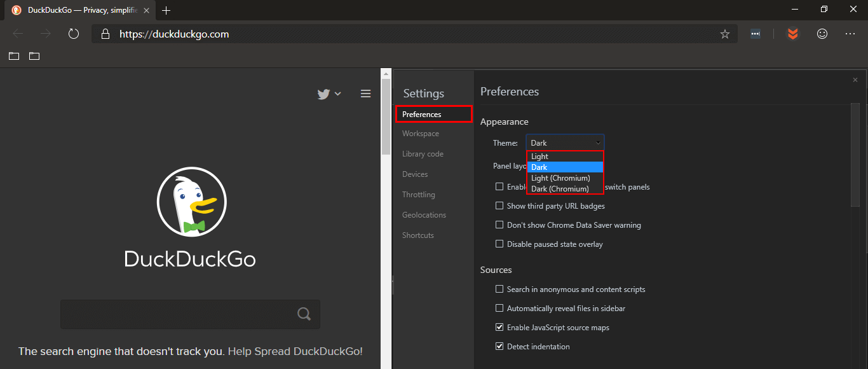This screenshot has height=369, width=868.
Task: Switch to Shortcuts settings tab
Action: pyautogui.click(x=418, y=235)
